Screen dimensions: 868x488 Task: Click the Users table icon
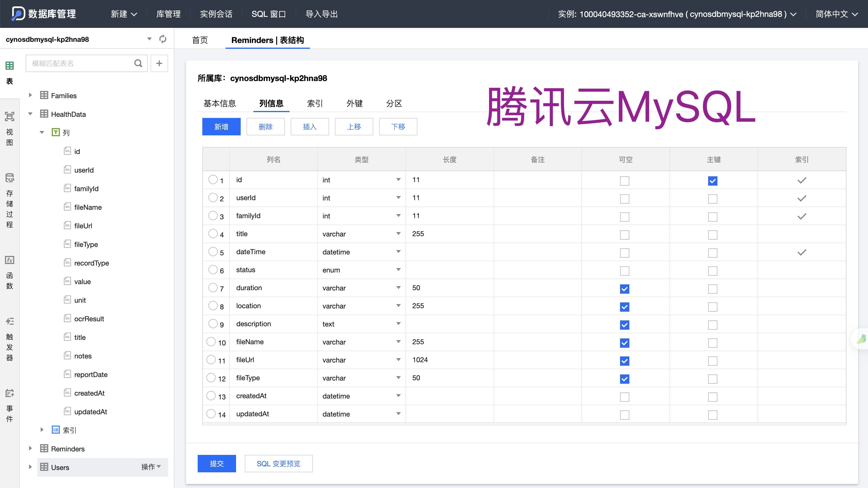(x=44, y=467)
